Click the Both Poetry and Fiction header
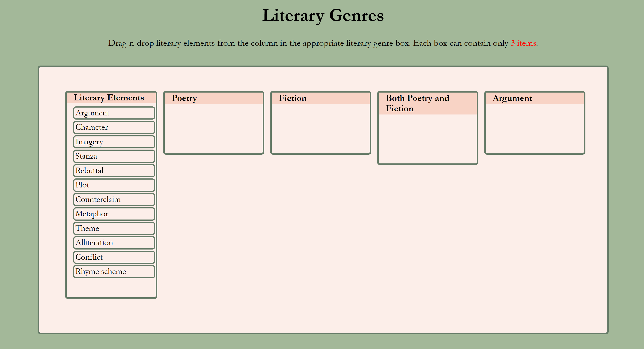 coord(417,103)
